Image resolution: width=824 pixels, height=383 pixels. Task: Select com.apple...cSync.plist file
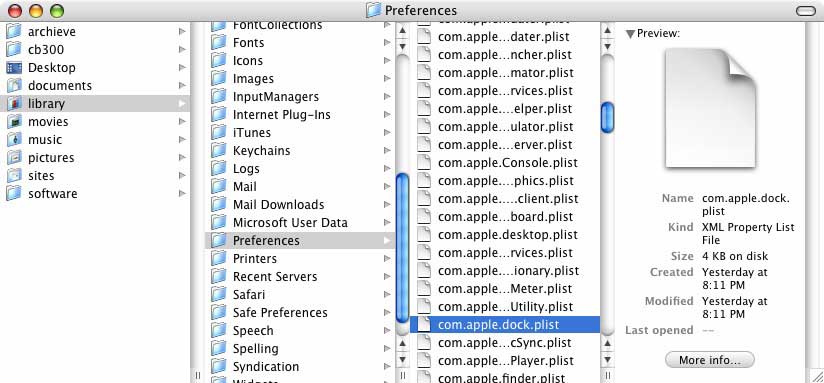(505, 343)
